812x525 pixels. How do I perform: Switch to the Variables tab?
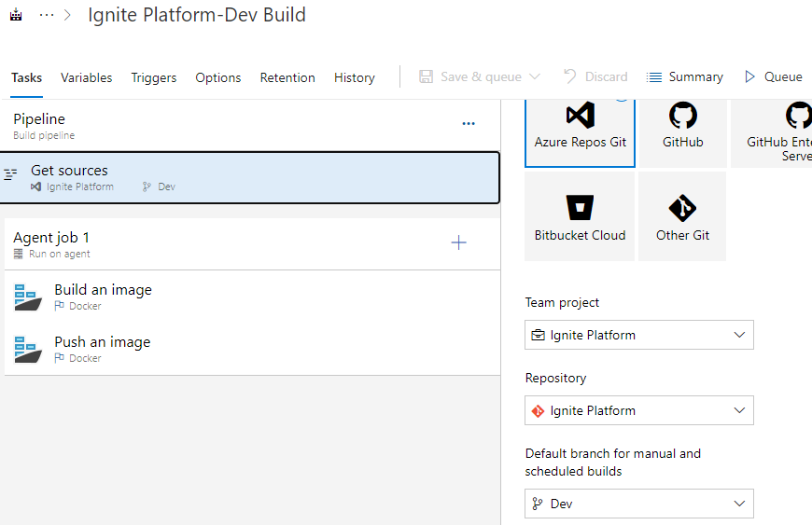pyautogui.click(x=86, y=77)
